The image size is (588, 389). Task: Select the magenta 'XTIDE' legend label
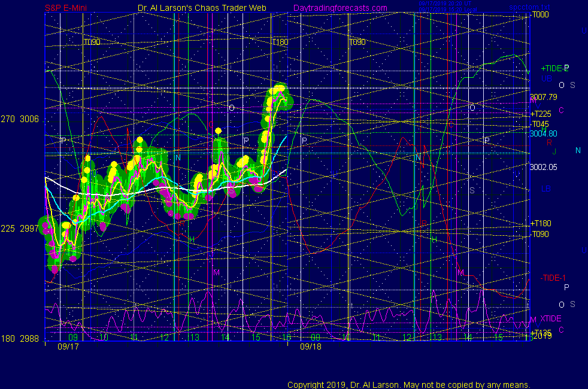[x=551, y=318]
